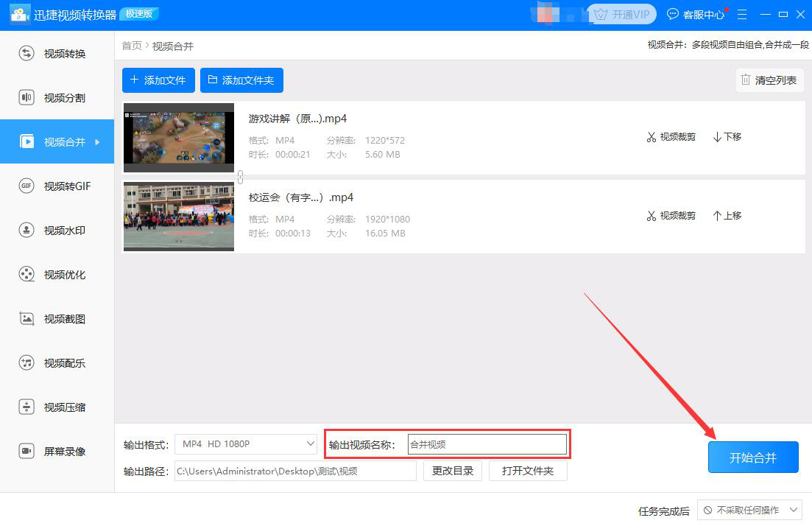This screenshot has height=526, width=812.
Task: Focus the 输出视频名称 input field
Action: coord(487,444)
